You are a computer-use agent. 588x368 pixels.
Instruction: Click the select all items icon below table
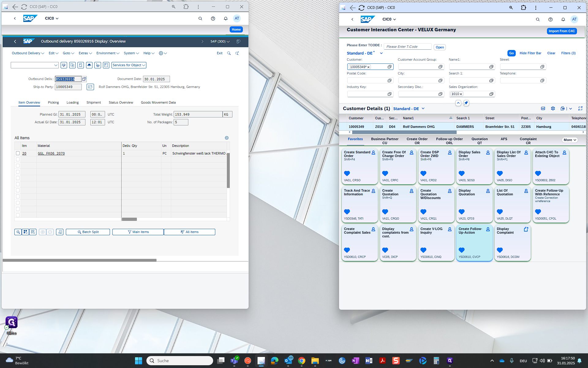pyautogui.click(x=25, y=232)
